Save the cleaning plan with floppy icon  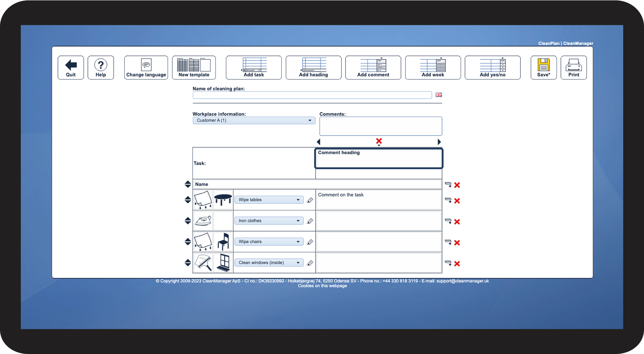pyautogui.click(x=544, y=67)
